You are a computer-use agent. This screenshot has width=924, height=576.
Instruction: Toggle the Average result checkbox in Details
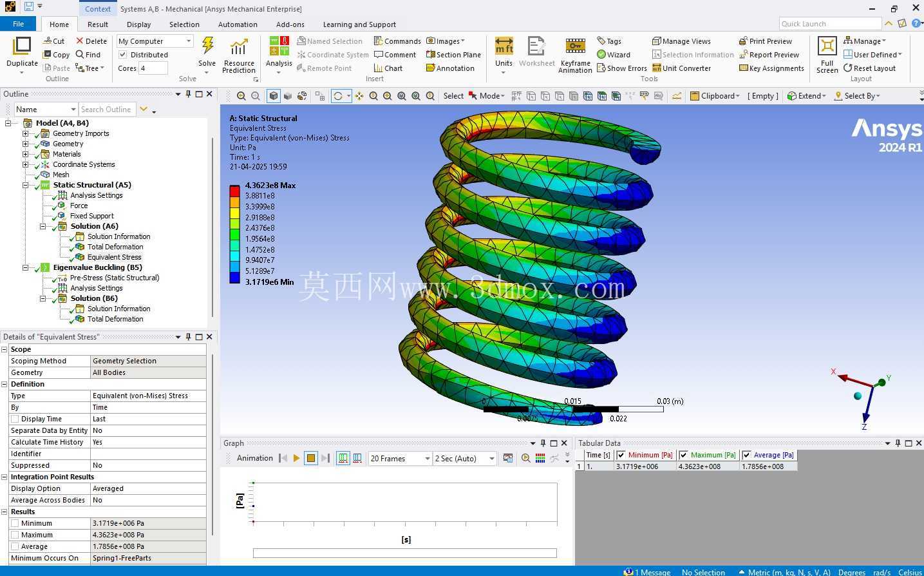(15, 546)
